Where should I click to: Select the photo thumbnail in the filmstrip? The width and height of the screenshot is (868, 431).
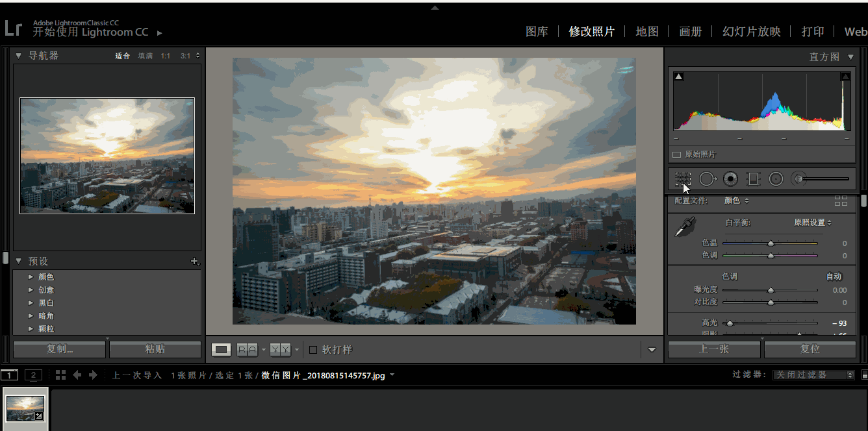26,408
